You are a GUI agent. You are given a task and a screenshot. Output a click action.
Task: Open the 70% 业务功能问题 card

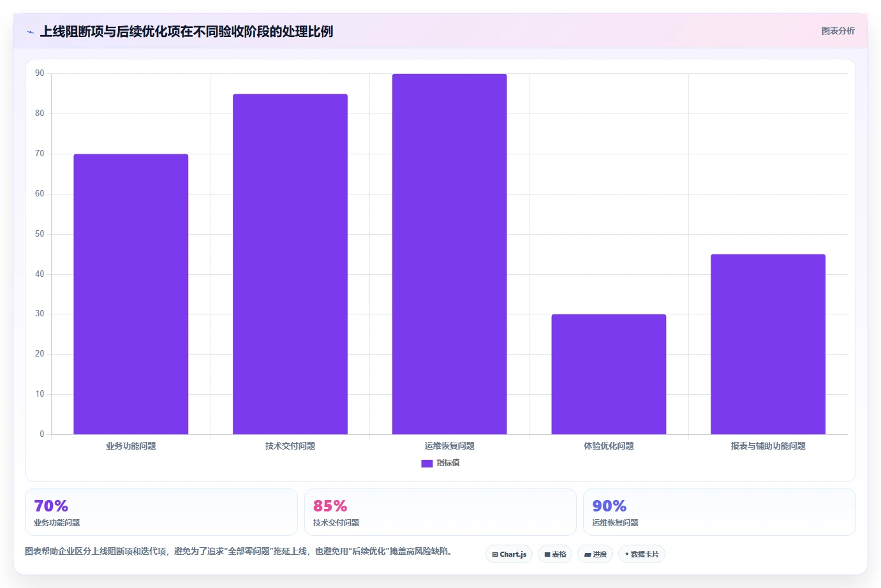coord(161,512)
